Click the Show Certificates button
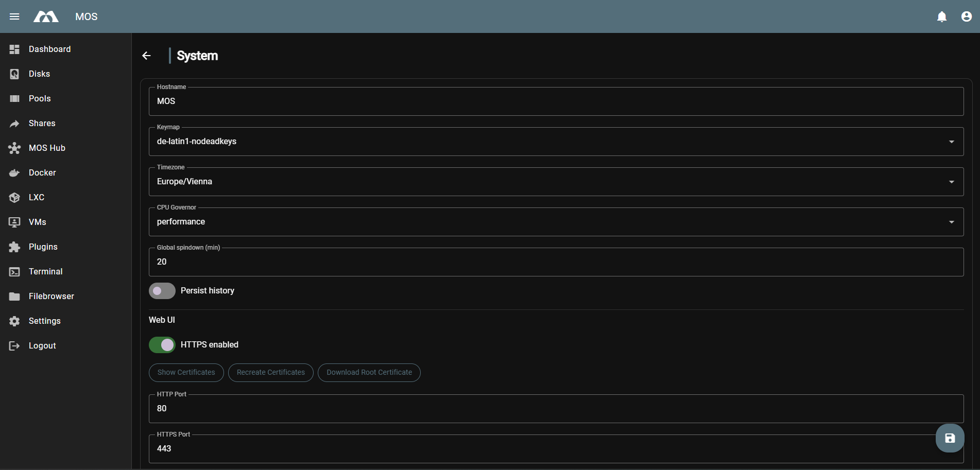This screenshot has width=980, height=470. pyautogui.click(x=186, y=373)
